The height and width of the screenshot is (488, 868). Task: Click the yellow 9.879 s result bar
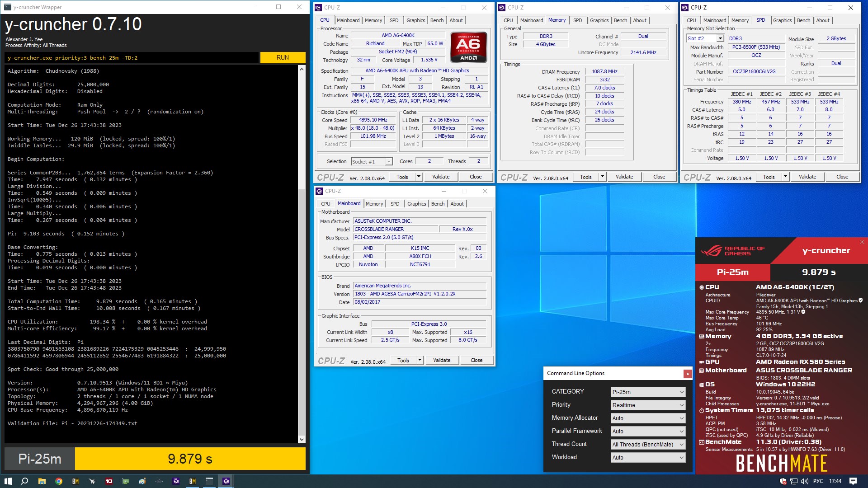[190, 459]
